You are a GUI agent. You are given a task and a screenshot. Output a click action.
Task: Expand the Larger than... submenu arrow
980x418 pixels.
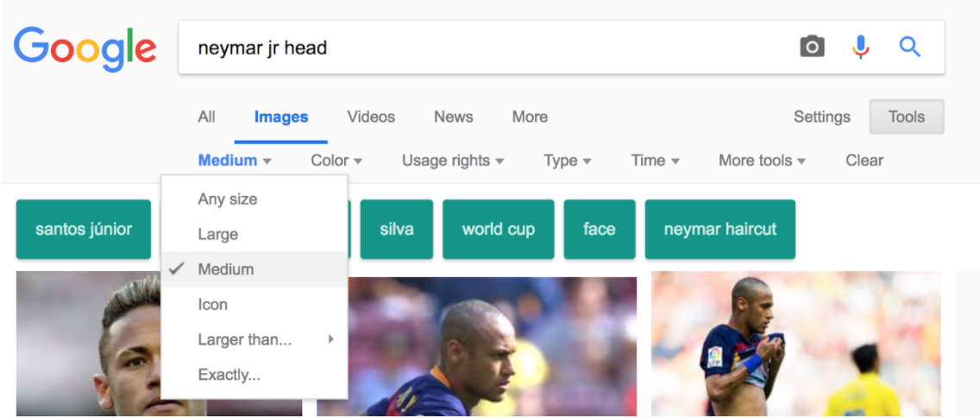[x=331, y=339]
